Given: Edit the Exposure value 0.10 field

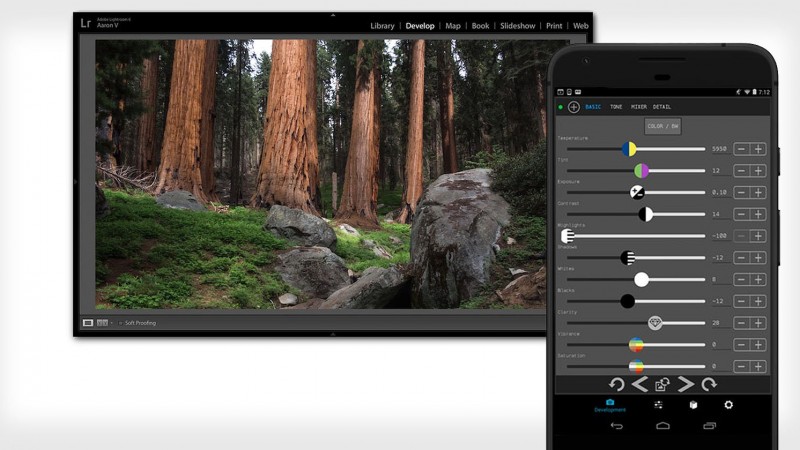Looking at the screenshot, I should [719, 192].
